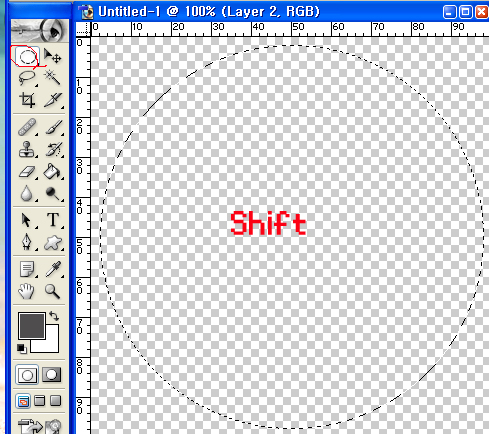This screenshot has width=489, height=434.
Task: Switch to Full Screen mode
Action: 56,401
